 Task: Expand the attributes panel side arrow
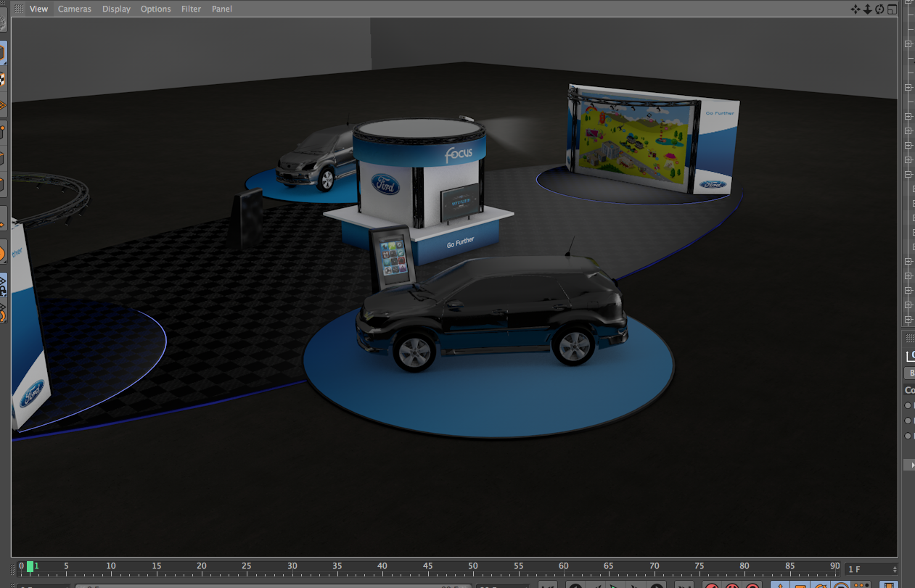click(911, 465)
